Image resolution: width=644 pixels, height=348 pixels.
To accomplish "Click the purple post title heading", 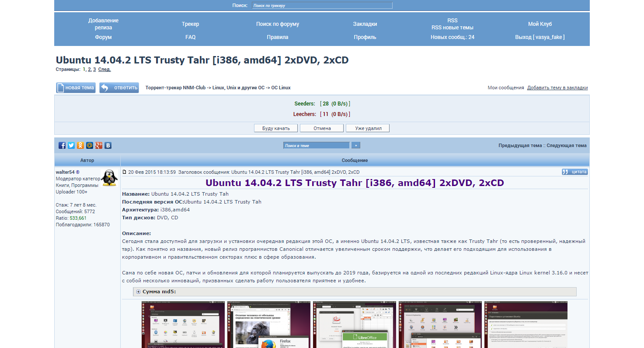I will tap(355, 183).
